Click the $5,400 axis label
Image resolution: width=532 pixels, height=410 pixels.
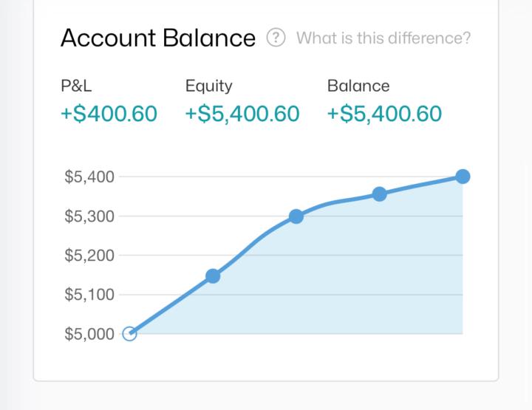coord(89,177)
